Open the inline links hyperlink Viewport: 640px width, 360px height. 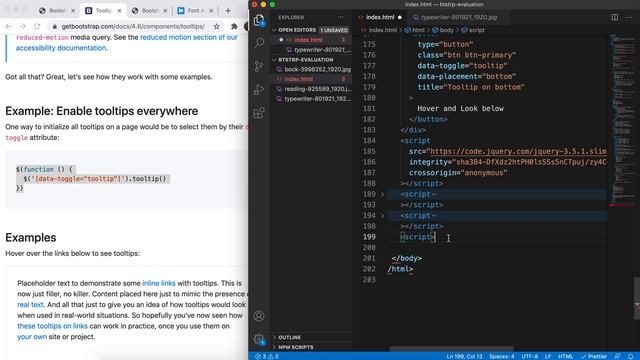click(x=159, y=283)
